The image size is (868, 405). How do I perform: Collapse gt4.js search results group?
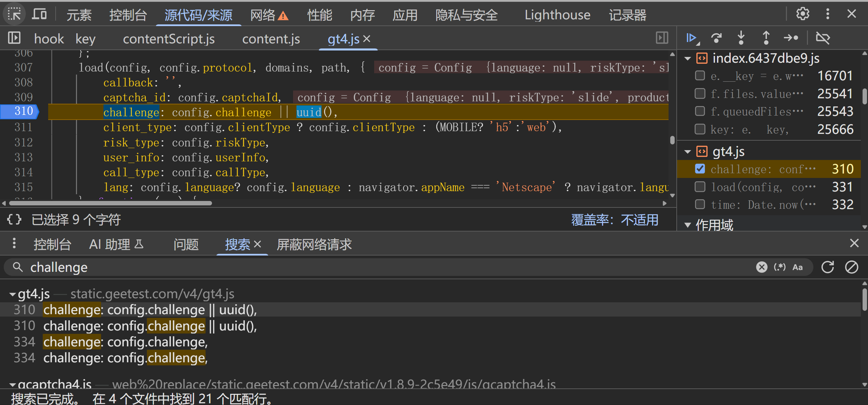pyautogui.click(x=13, y=294)
